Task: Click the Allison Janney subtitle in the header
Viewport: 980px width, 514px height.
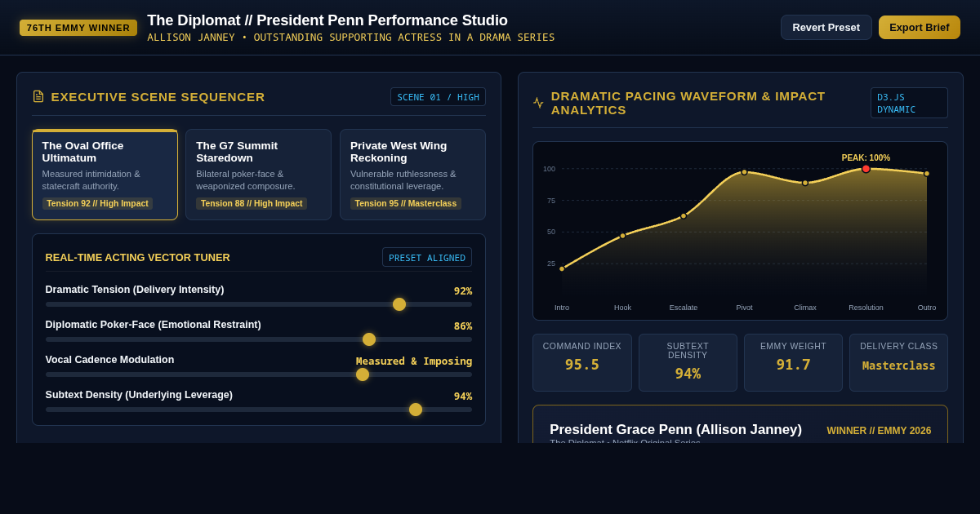Action: [x=351, y=38]
